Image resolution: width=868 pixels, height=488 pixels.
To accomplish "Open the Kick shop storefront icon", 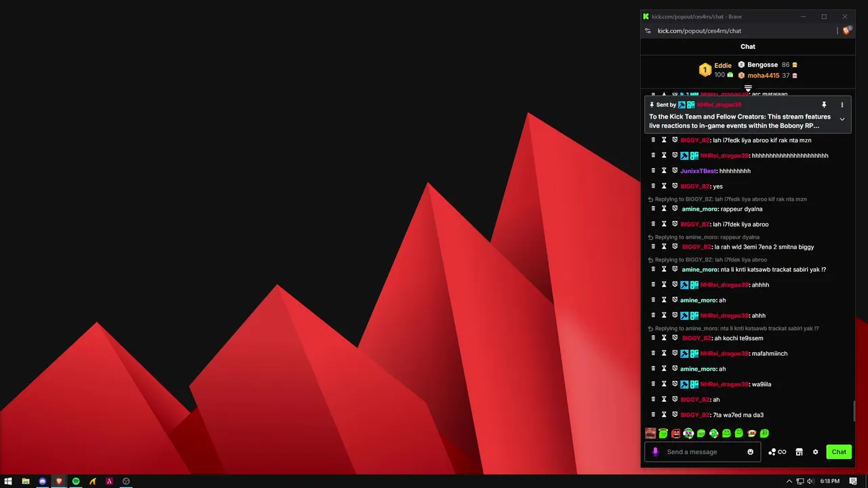I will point(799,452).
